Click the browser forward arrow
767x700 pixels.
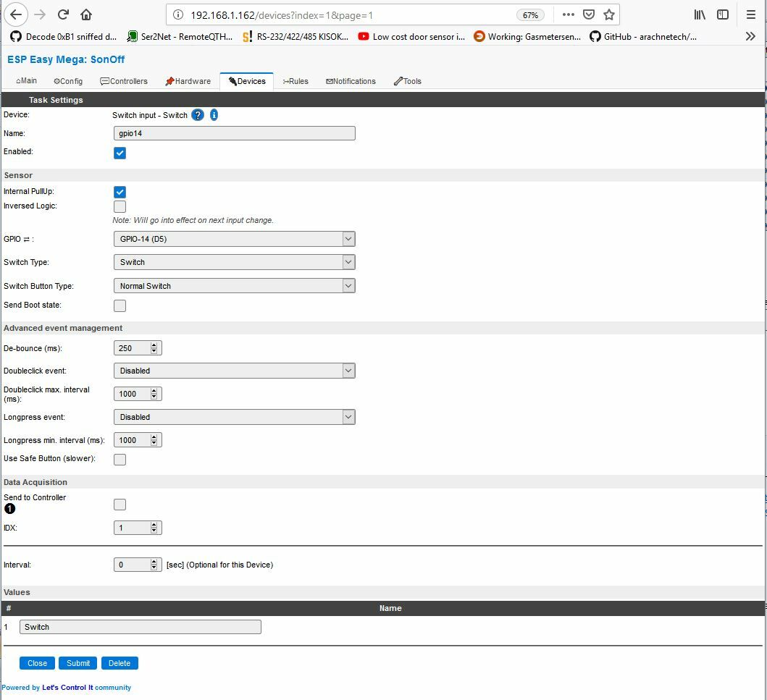[x=40, y=14]
